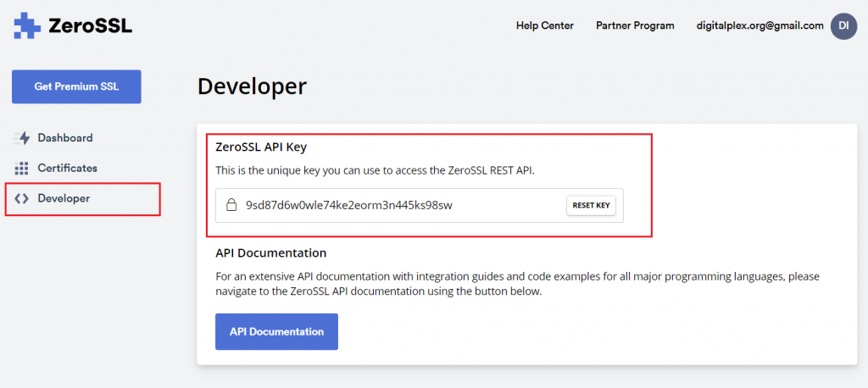
Task: Click the blue API Documentation button
Action: (x=276, y=332)
